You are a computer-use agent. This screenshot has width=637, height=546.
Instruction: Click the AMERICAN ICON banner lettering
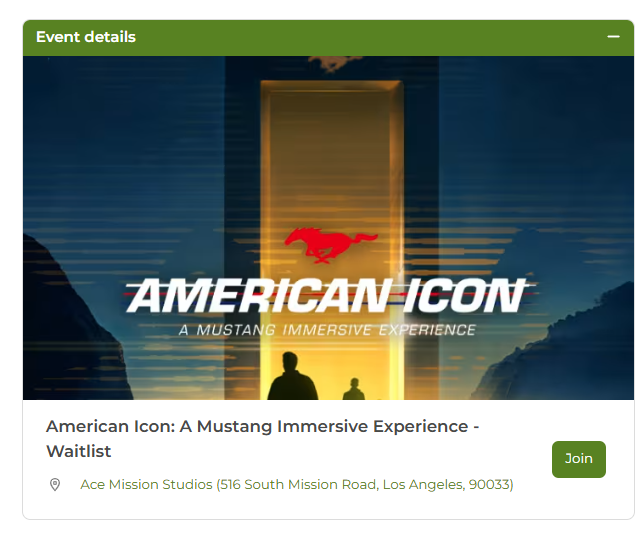327,295
